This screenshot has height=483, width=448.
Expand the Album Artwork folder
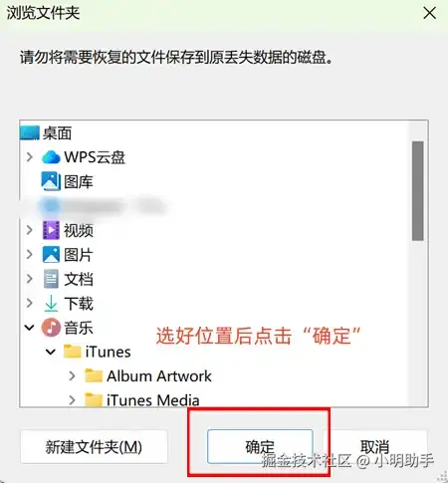tap(72, 375)
